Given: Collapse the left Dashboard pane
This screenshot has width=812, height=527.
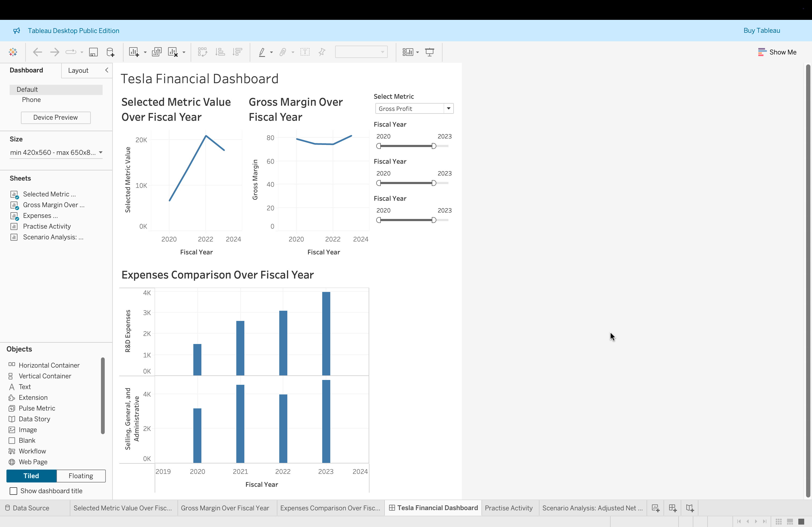Looking at the screenshot, I should 107,70.
